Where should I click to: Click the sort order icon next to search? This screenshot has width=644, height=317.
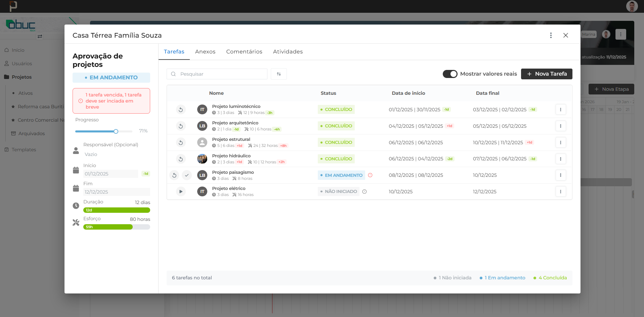click(x=279, y=74)
